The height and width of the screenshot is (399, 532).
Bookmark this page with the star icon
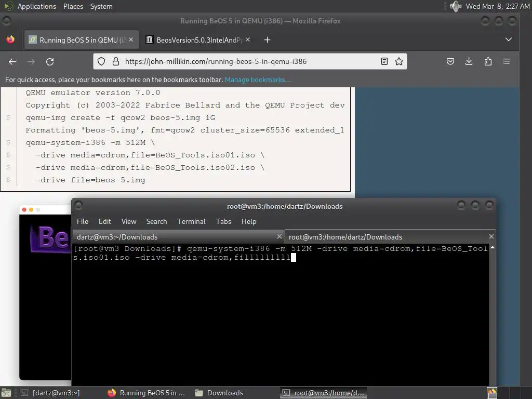[399, 61]
